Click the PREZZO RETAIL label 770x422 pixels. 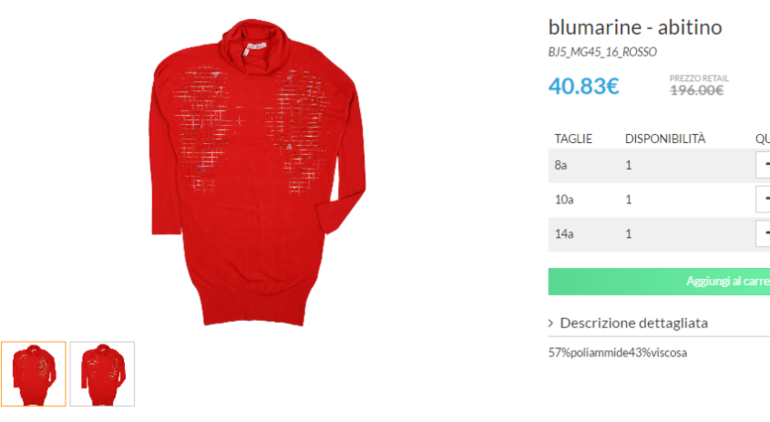tap(699, 78)
